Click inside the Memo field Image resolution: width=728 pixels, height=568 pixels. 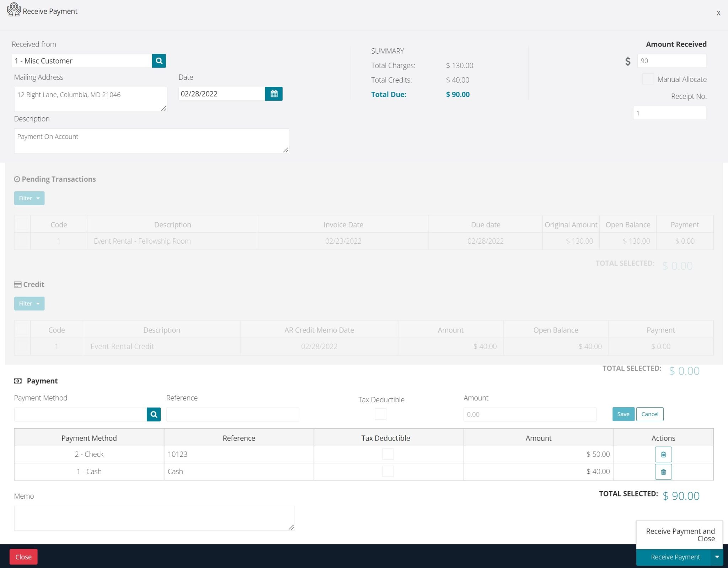pyautogui.click(x=153, y=517)
